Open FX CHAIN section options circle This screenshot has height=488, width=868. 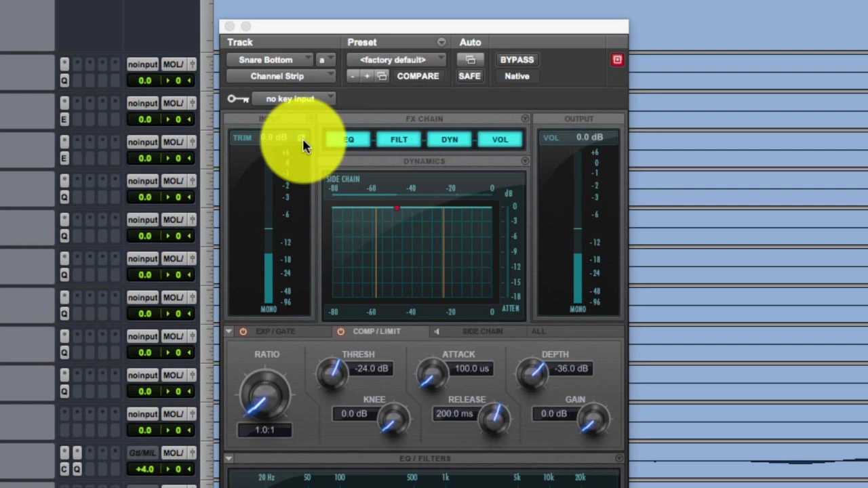[525, 119]
